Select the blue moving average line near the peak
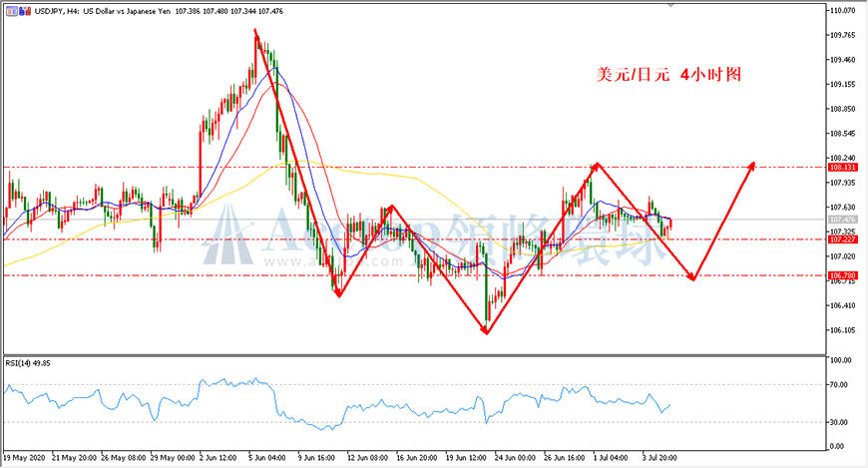 point(275,70)
